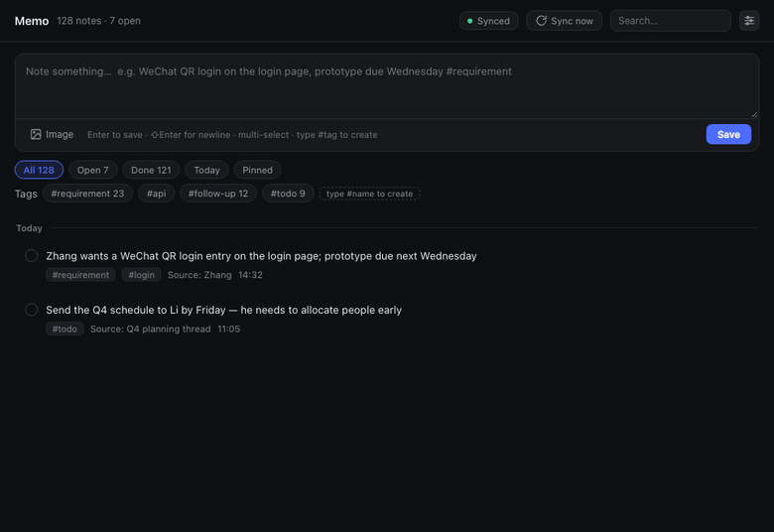Select the Today filter chip

[206, 170]
